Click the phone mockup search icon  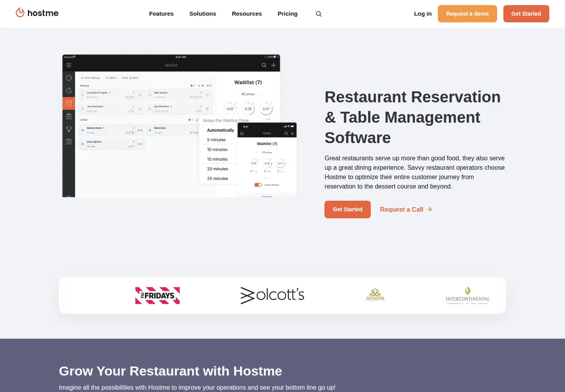click(286, 134)
